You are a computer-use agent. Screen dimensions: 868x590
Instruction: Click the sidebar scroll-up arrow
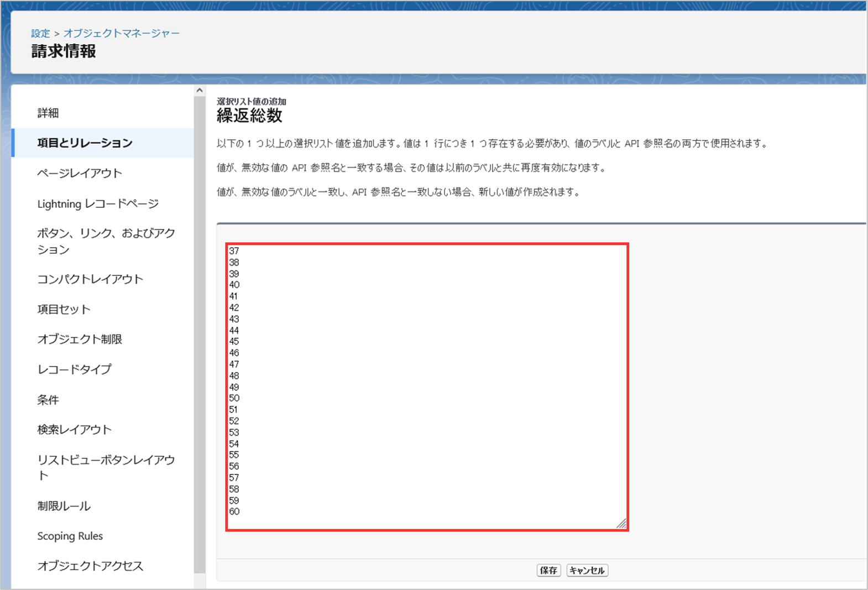click(x=200, y=91)
